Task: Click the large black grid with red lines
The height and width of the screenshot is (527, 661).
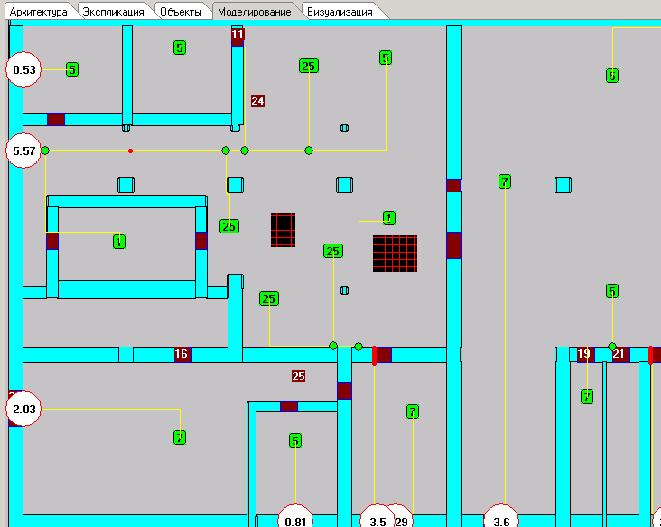Action: point(395,253)
